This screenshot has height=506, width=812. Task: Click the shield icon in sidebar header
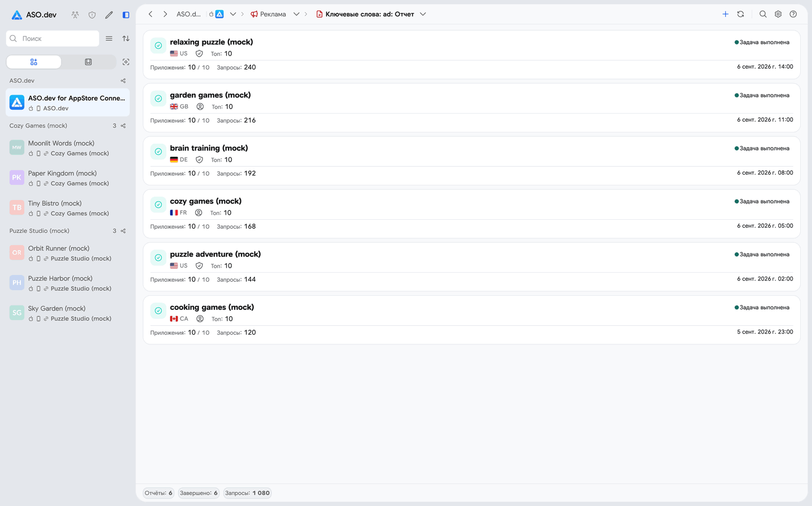coord(92,15)
